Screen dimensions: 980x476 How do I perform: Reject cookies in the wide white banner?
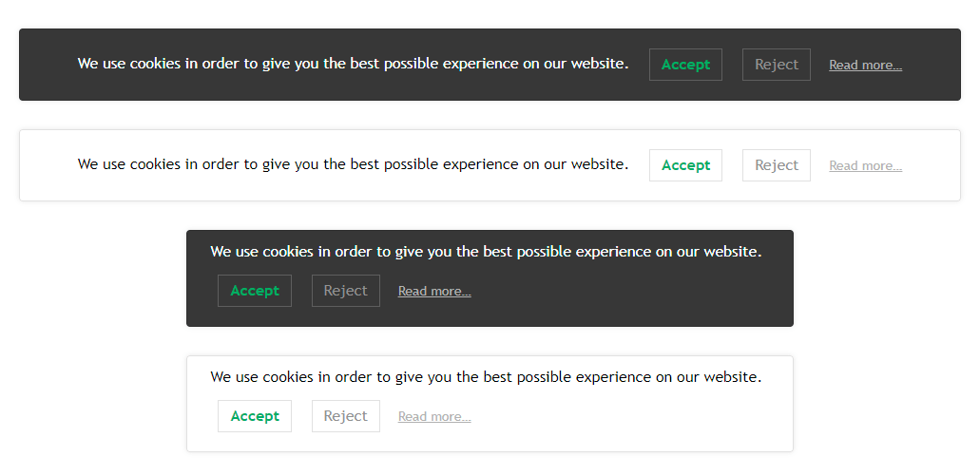click(776, 165)
